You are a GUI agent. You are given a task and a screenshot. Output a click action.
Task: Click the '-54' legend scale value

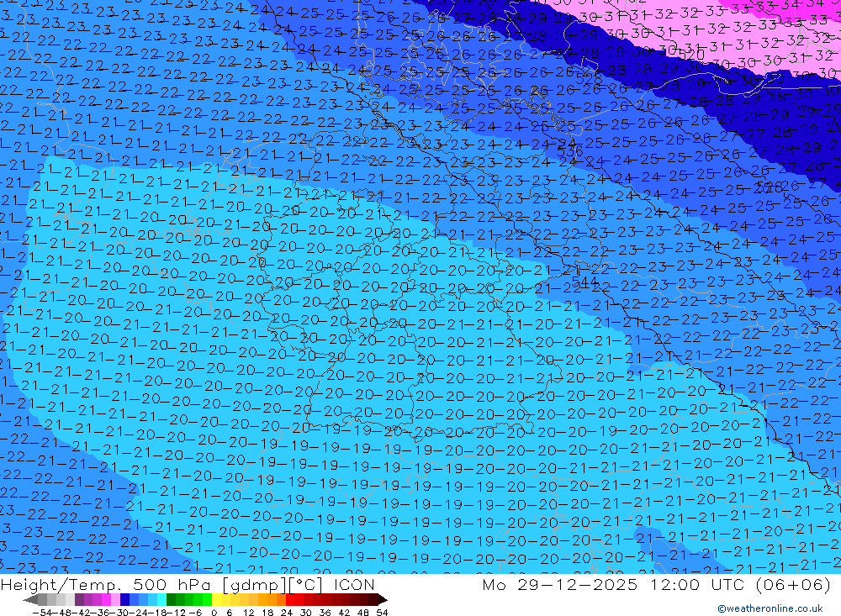tap(42, 613)
